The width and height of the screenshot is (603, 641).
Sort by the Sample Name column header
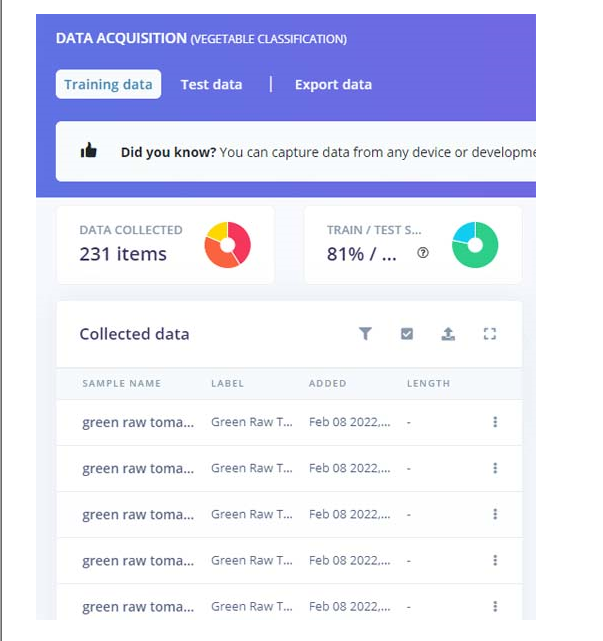coord(121,383)
